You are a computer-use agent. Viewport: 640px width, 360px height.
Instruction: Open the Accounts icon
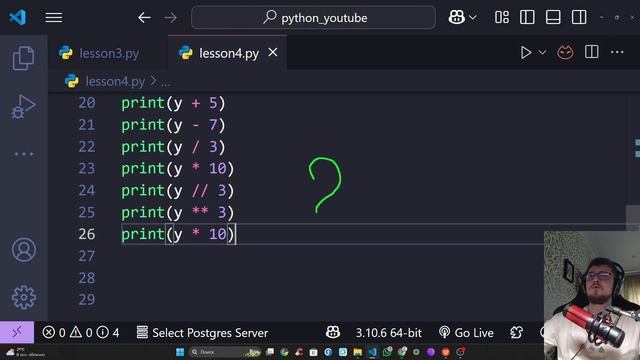(24, 249)
